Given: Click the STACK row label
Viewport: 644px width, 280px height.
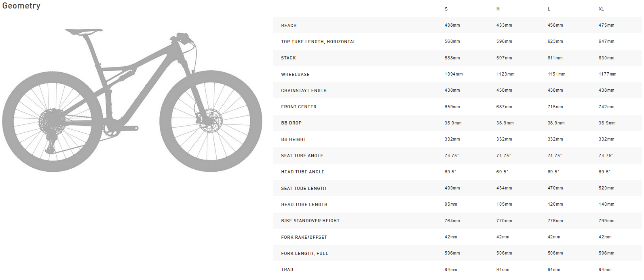Looking at the screenshot, I should click(x=288, y=58).
